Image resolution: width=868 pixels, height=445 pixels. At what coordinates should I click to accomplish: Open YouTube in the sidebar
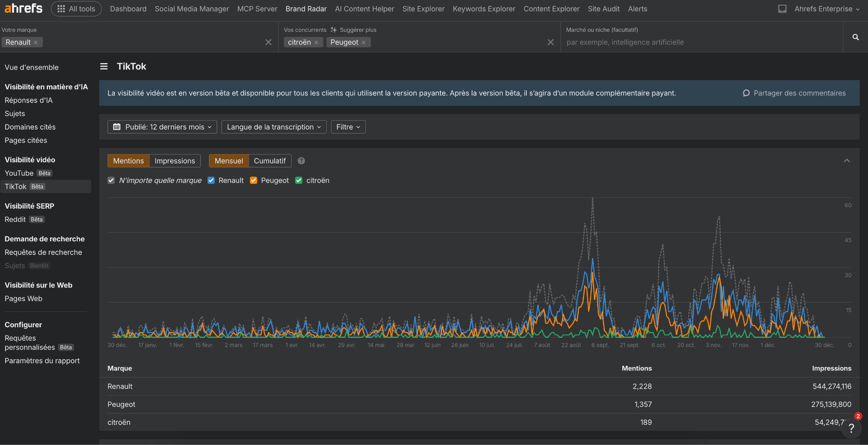coord(19,173)
